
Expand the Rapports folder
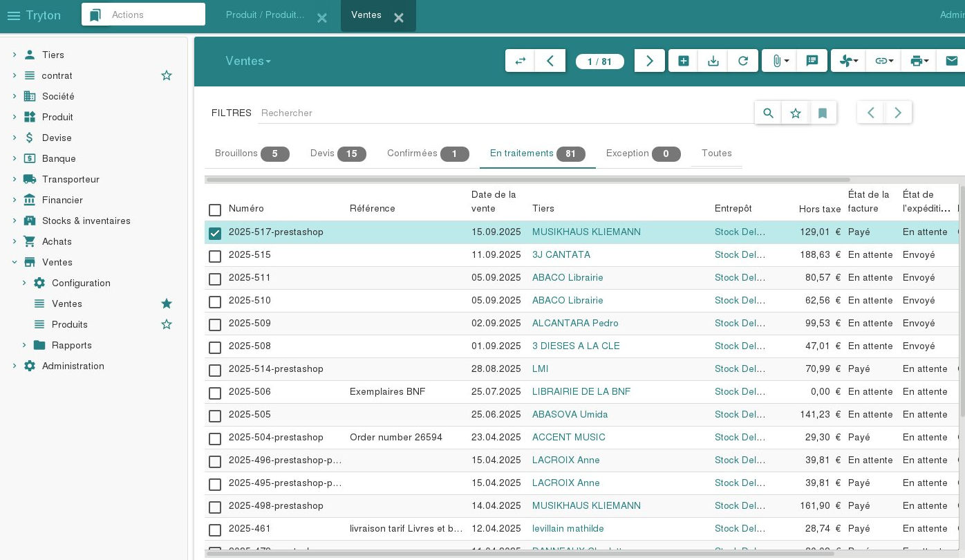point(24,345)
